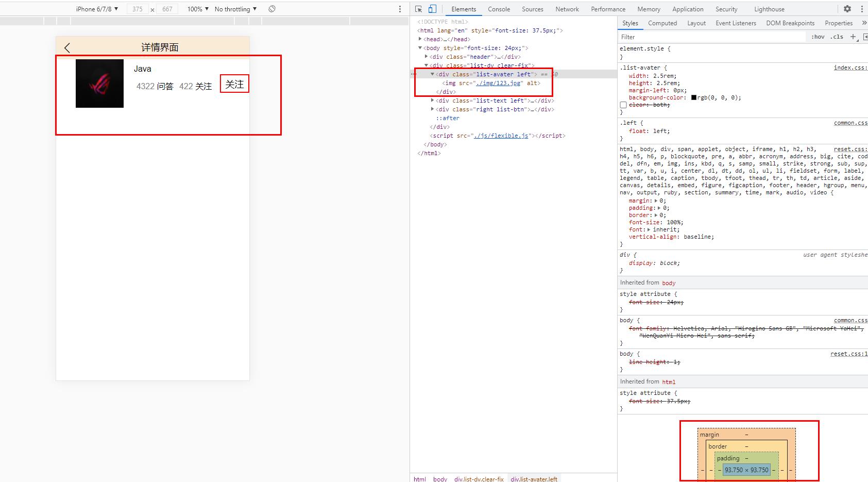Click the 93.750 × 93.750 box model content

746,470
